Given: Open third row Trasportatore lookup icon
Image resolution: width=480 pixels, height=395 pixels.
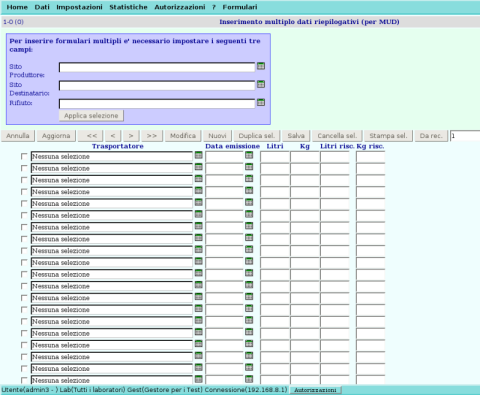Looking at the screenshot, I should pyautogui.click(x=199, y=179).
